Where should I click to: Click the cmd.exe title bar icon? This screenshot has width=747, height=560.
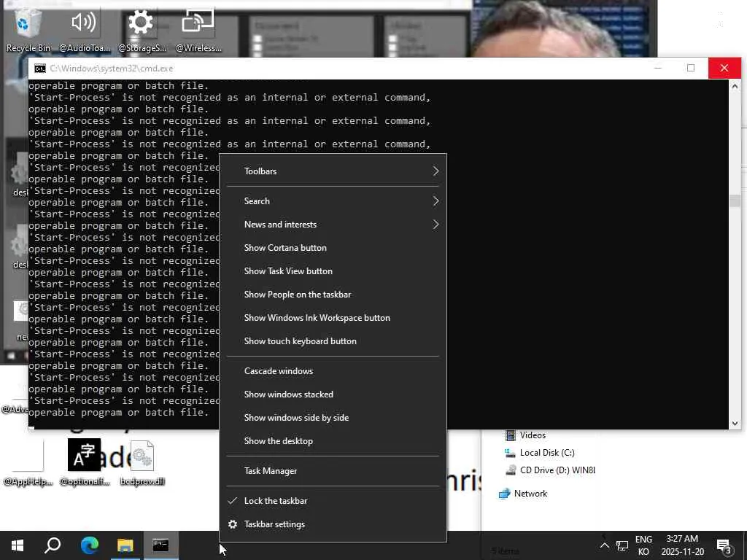pyautogui.click(x=40, y=69)
